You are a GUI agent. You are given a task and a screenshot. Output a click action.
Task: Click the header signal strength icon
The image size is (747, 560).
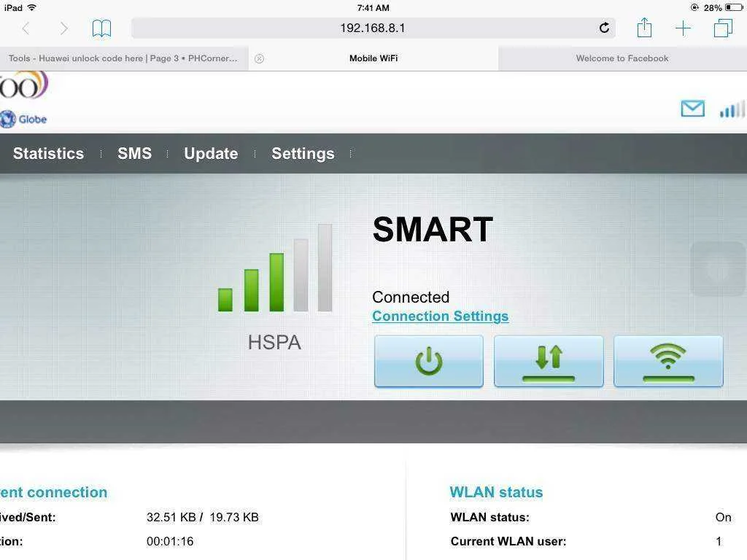(x=732, y=109)
